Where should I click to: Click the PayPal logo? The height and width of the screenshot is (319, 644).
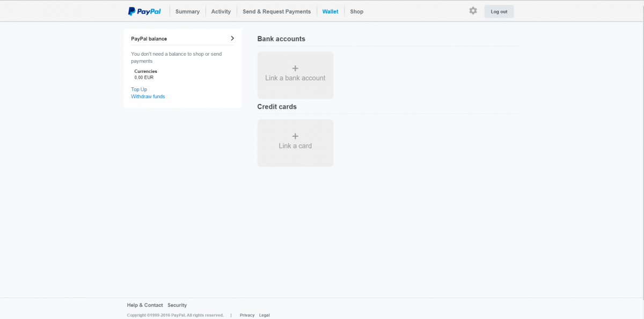tap(144, 11)
